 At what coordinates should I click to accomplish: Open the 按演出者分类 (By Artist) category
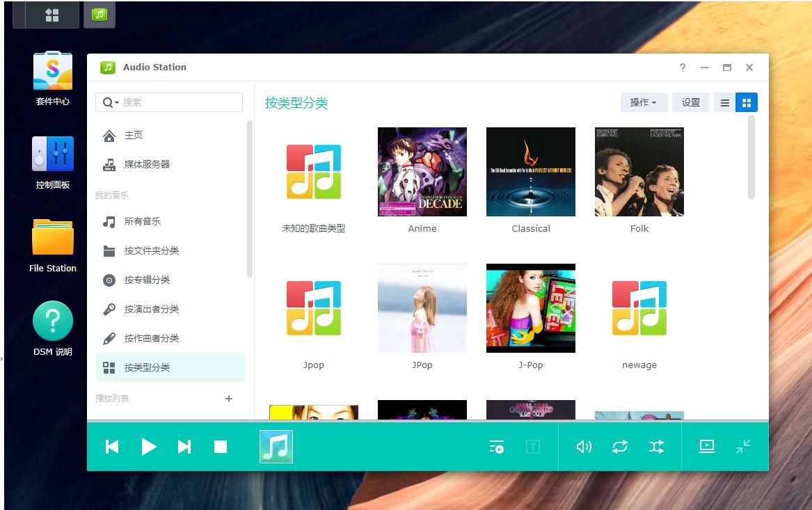click(x=153, y=309)
